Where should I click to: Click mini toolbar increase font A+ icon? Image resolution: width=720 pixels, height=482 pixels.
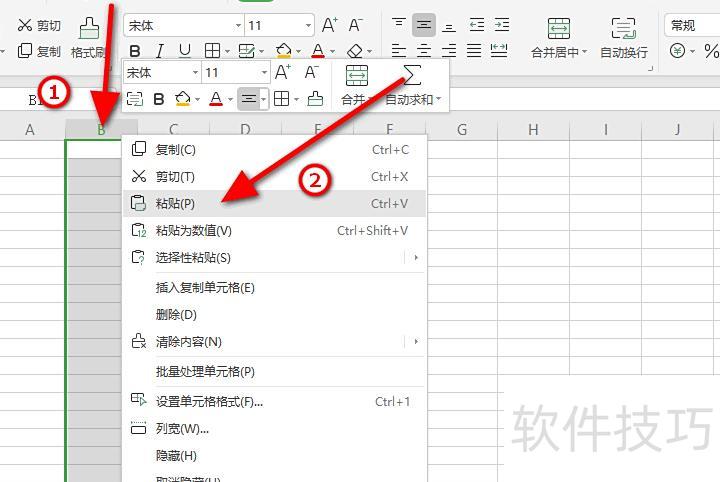pyautogui.click(x=282, y=72)
